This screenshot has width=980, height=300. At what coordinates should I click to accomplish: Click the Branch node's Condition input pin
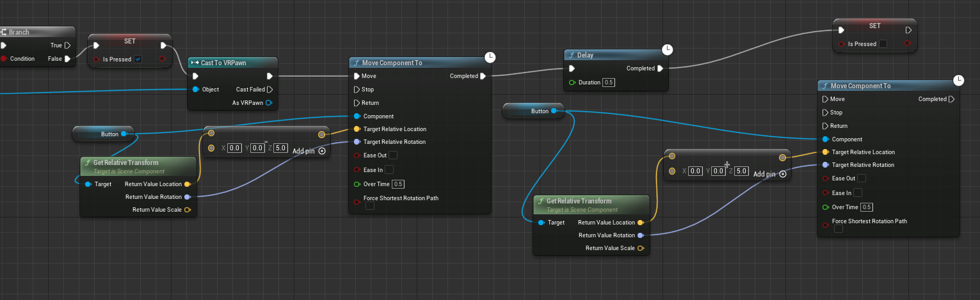pyautogui.click(x=3, y=58)
